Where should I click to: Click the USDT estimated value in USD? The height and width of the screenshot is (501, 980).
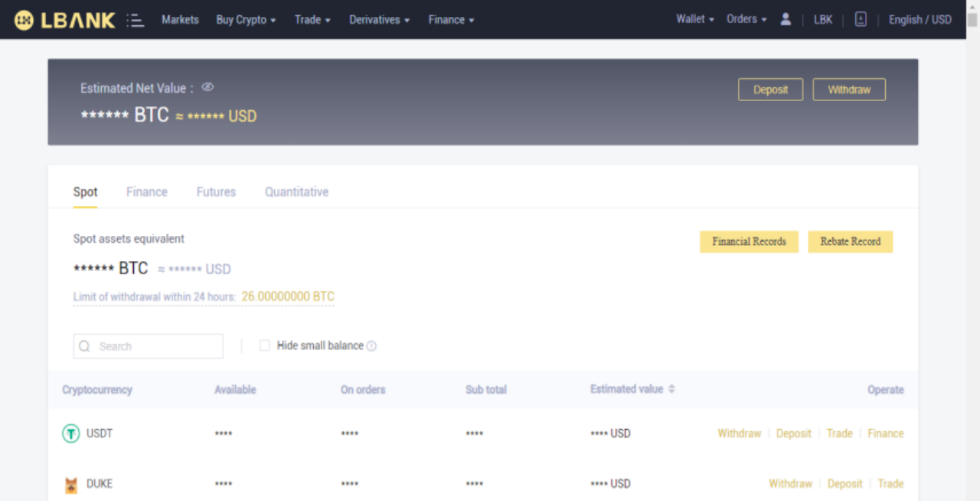click(610, 434)
